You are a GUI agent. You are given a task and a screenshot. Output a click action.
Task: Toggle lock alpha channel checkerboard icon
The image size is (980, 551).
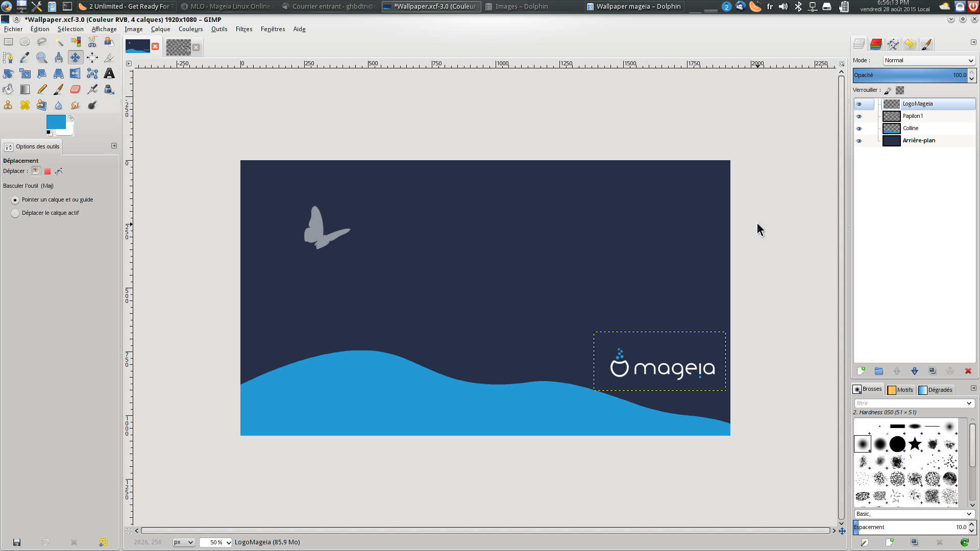click(x=900, y=90)
